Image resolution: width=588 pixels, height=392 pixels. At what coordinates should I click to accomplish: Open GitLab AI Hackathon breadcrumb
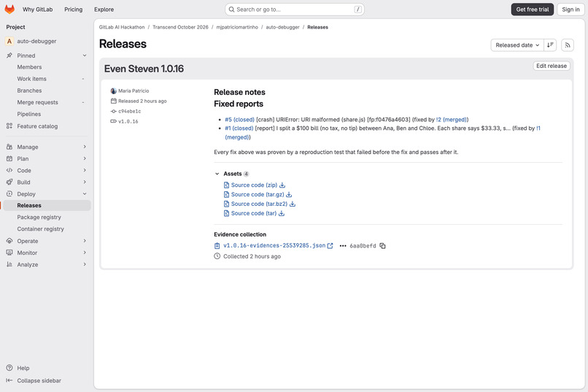tap(122, 27)
